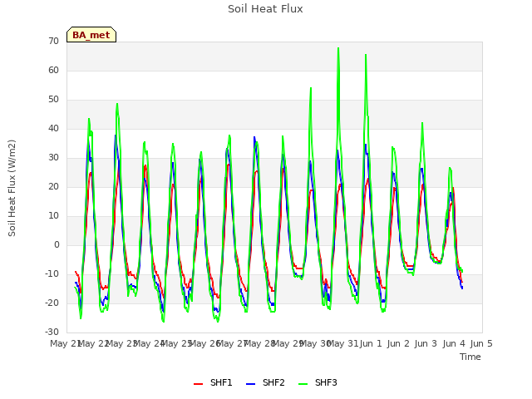
Task: Click the 40 y-axis tick label
Action: pyautogui.click(x=53, y=128)
